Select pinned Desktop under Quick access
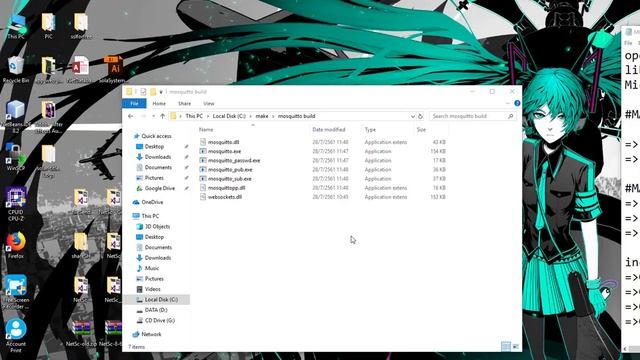 click(x=154, y=147)
